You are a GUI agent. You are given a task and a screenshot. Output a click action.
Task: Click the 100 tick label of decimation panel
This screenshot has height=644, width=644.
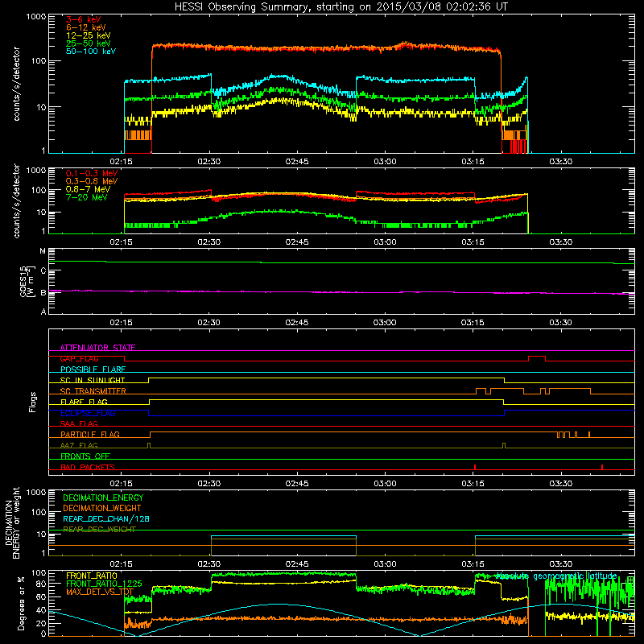pyautogui.click(x=39, y=512)
